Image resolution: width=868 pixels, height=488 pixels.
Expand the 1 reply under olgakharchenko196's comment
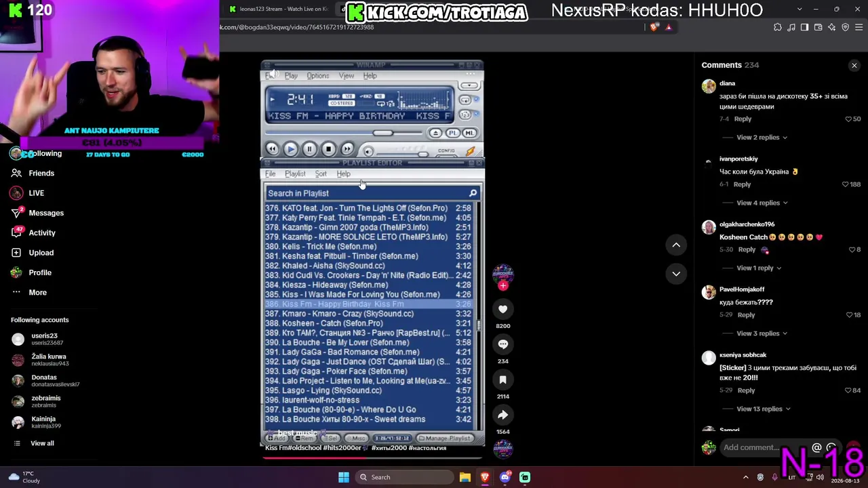(x=759, y=268)
